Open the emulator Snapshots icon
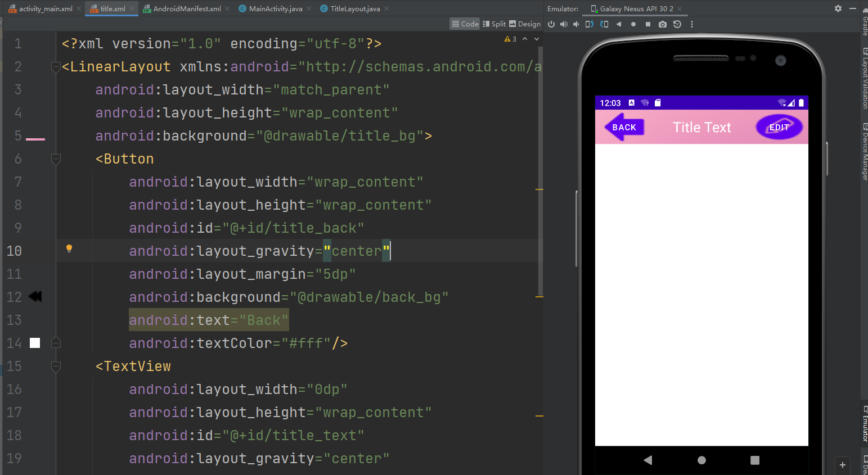Screen dimensions: 868x475 click(677, 24)
